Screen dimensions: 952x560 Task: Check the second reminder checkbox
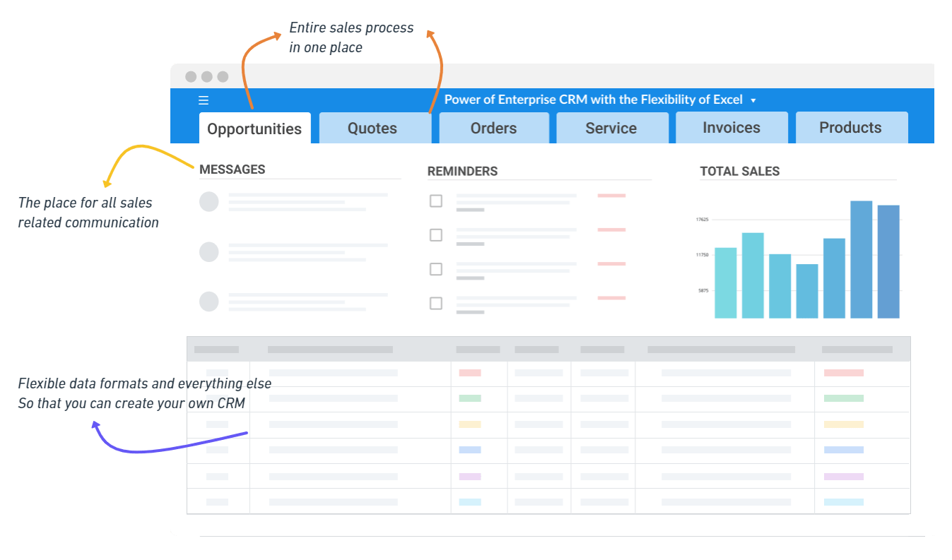(x=436, y=235)
